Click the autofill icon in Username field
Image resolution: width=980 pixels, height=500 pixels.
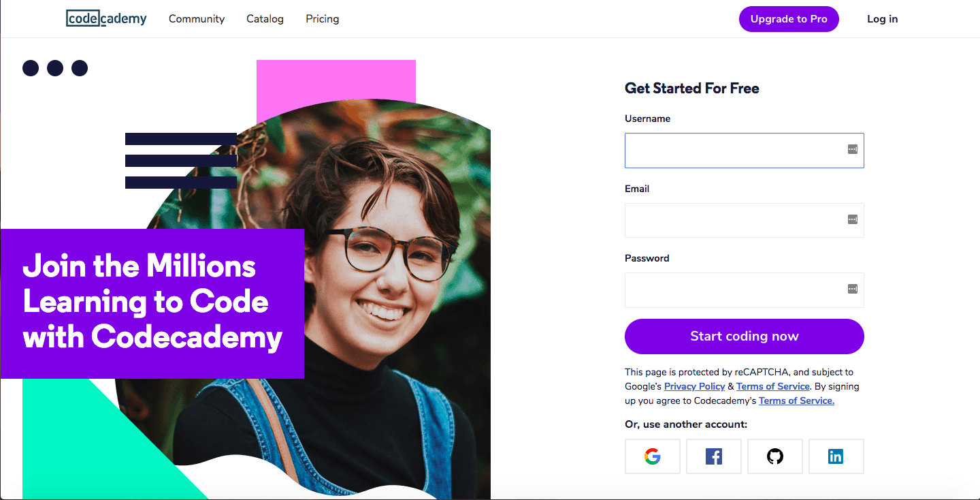(x=852, y=150)
